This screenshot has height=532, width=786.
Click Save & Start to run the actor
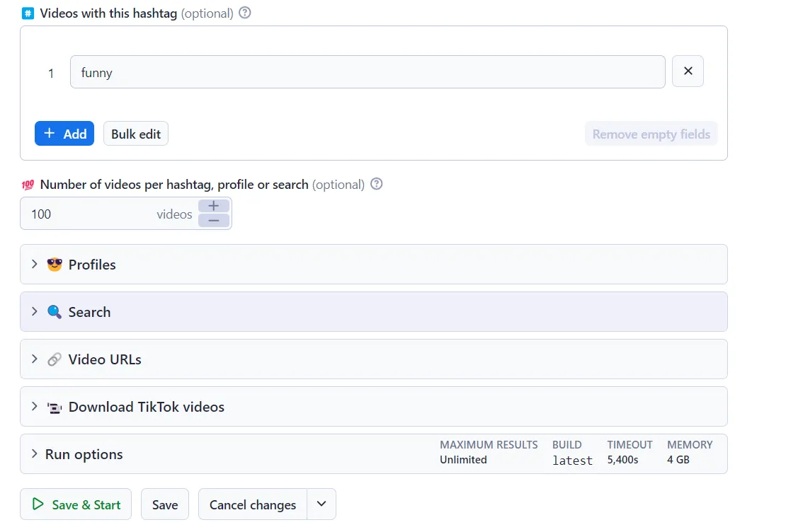pos(75,504)
